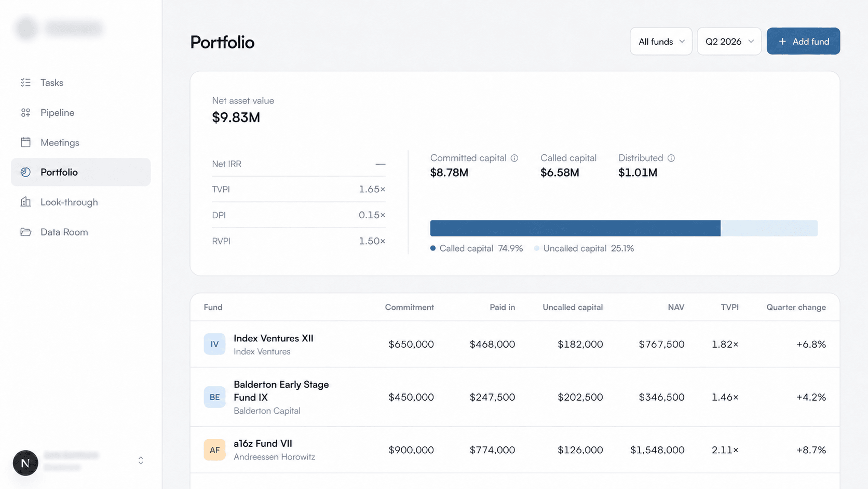Click the Uncalled capital legend dot
Viewport: 868px width, 489px height.
pyautogui.click(x=537, y=248)
